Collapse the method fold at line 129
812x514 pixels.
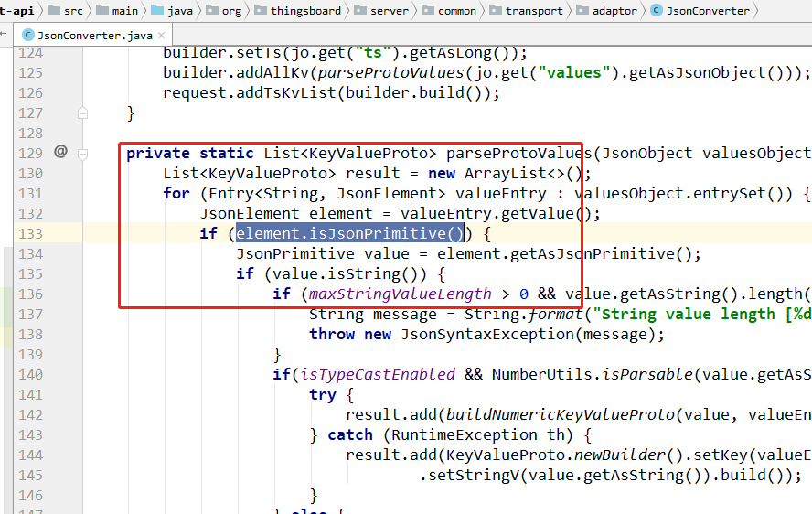point(82,154)
